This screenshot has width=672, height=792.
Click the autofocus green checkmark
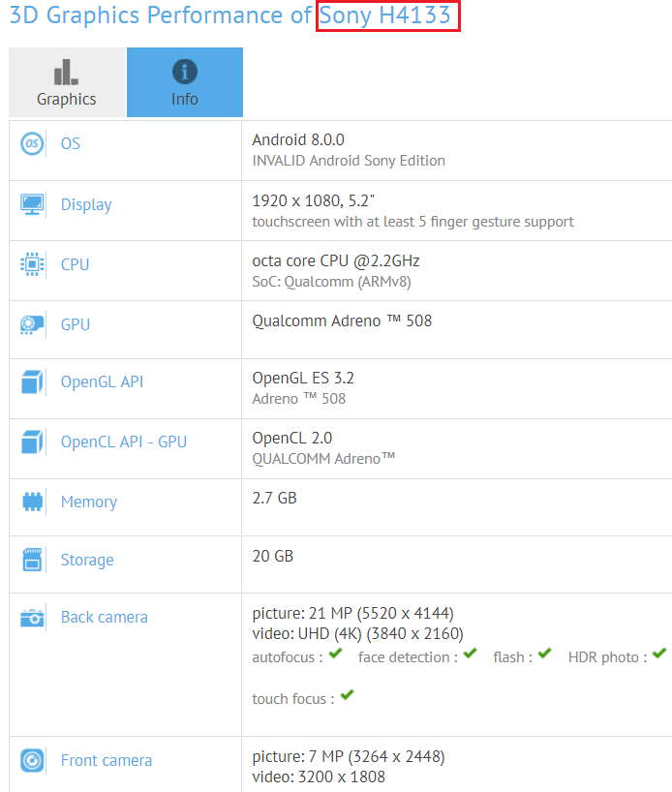pyautogui.click(x=335, y=654)
